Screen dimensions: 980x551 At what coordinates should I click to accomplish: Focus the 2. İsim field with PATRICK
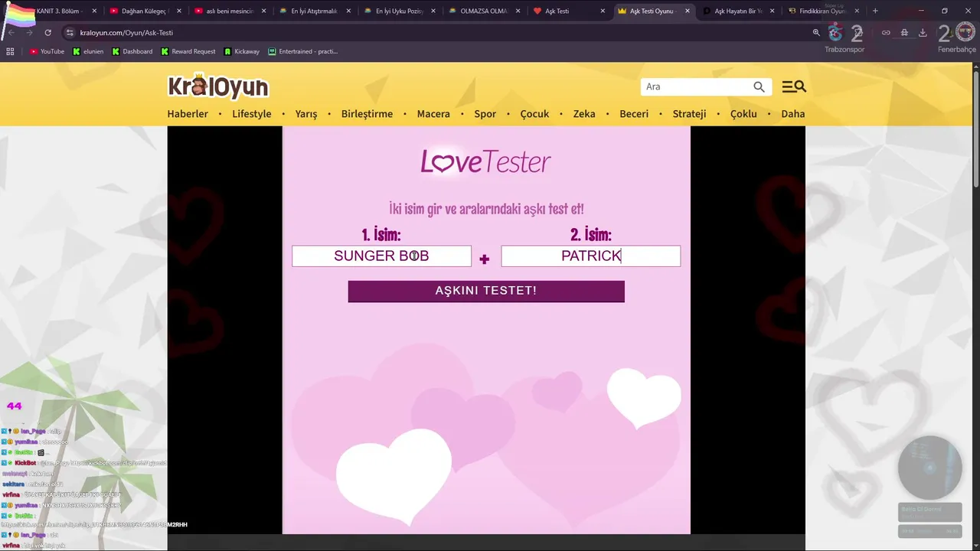(x=590, y=256)
